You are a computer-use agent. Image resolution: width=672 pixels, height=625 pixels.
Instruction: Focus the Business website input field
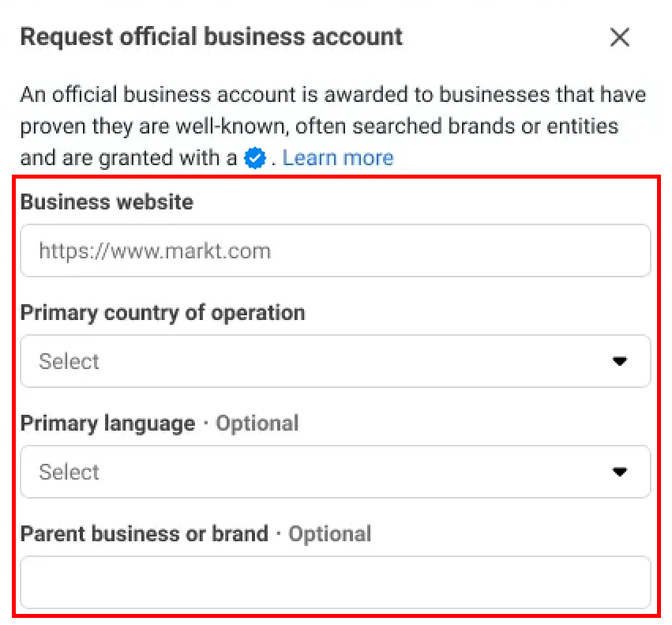tap(336, 250)
